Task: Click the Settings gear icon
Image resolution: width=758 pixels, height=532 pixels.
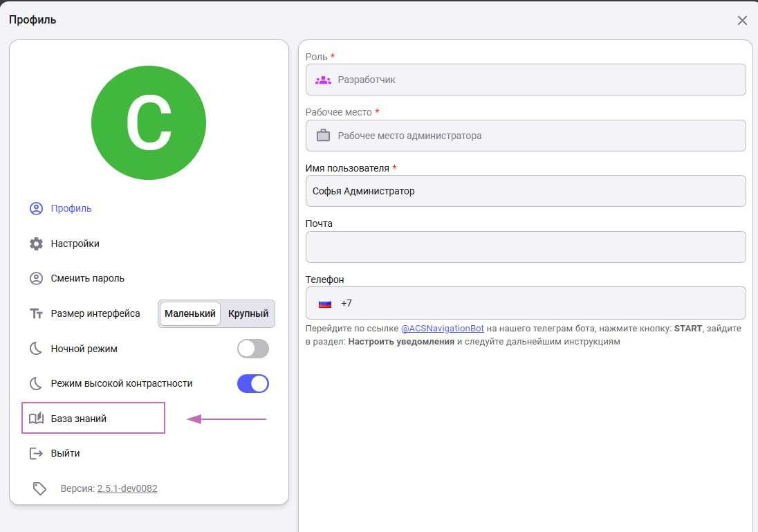Action: tap(36, 244)
